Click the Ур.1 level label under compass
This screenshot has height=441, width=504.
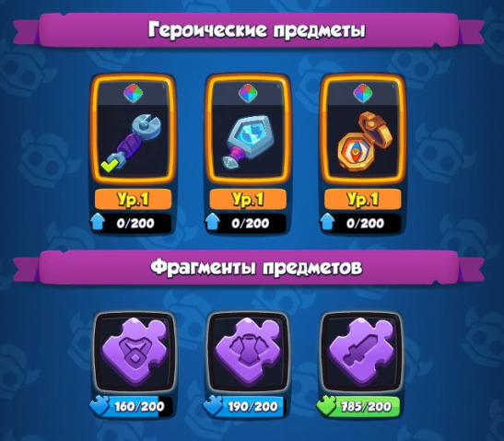[363, 200]
